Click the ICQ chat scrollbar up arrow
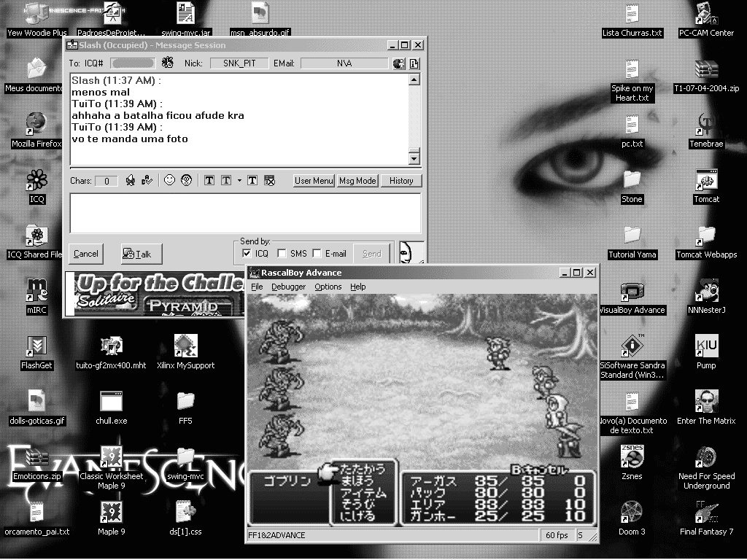This screenshot has height=560, width=747. tap(414, 79)
